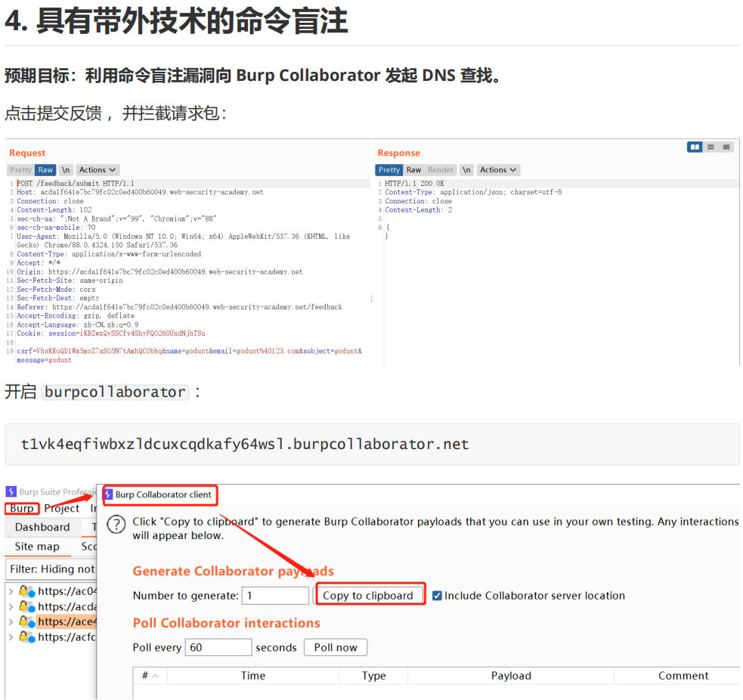Toggle \n display in Response panel
The width and height of the screenshot is (743, 700).
tap(467, 169)
